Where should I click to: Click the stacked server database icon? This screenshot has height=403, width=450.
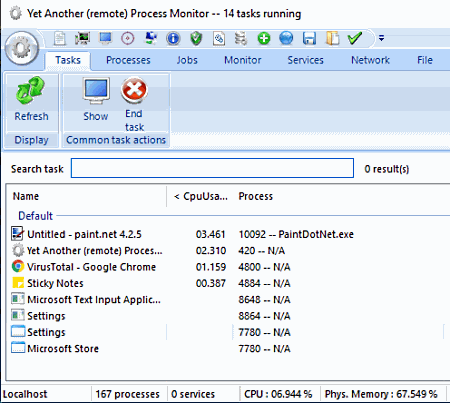[x=241, y=38]
